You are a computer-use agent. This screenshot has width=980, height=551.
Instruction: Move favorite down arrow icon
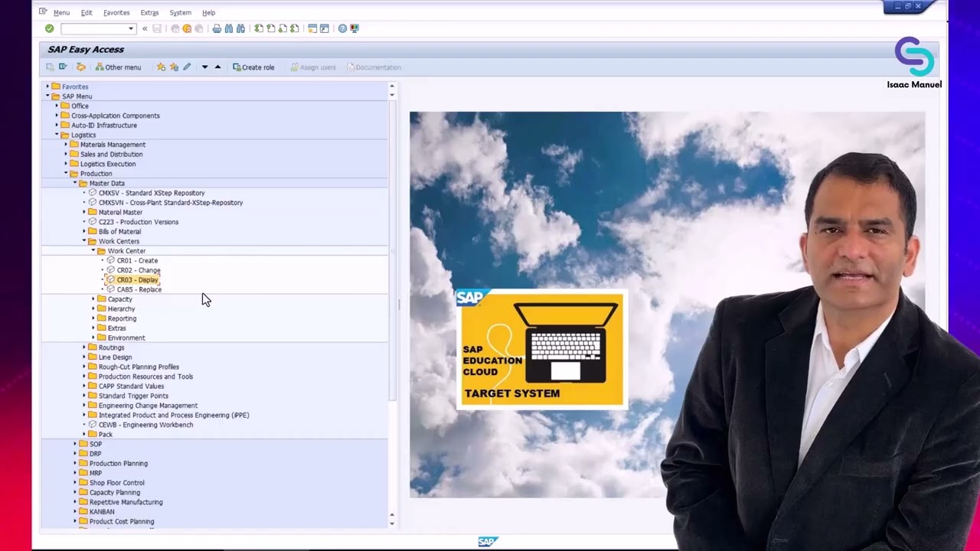204,67
